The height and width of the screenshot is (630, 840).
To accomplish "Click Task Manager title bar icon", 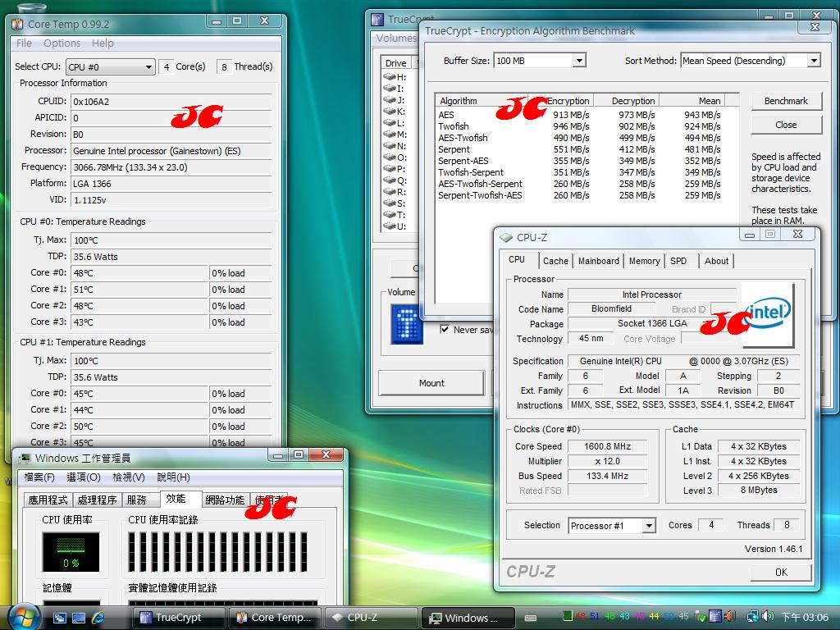I will (x=24, y=459).
